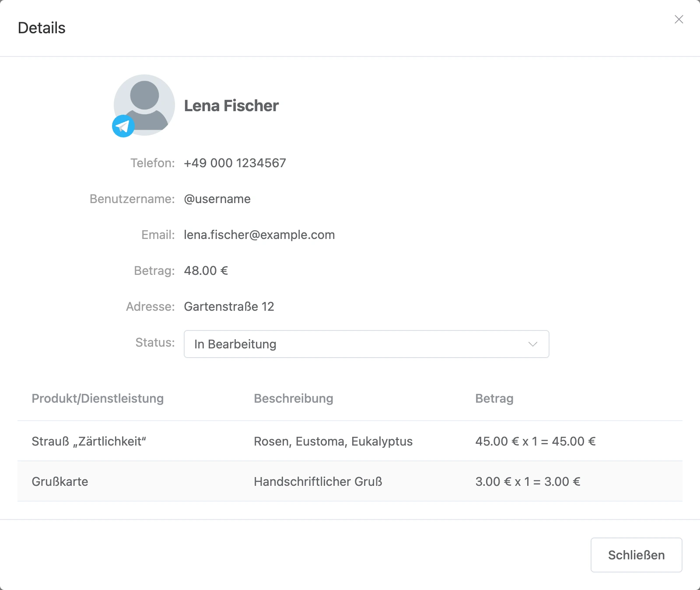The height and width of the screenshot is (590, 700).
Task: Click the amount 3.00 € x 1 = 3.00 €
Action: (528, 481)
